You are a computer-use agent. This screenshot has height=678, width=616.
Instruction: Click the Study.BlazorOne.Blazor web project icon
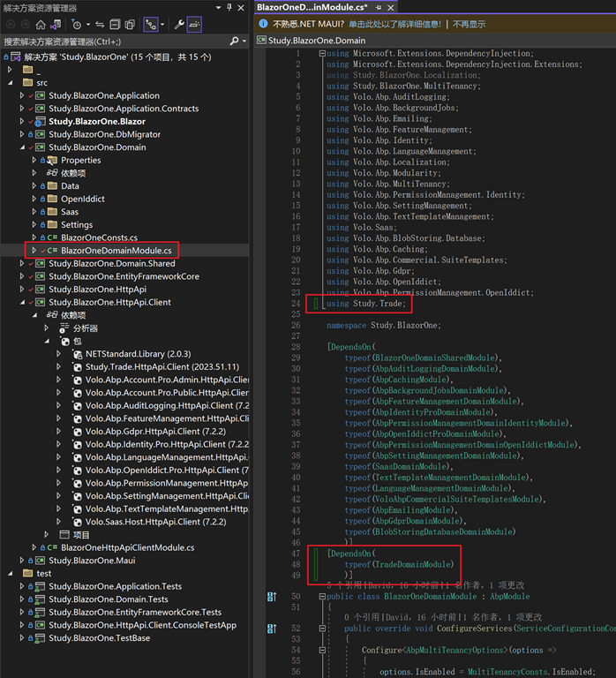tap(41, 122)
